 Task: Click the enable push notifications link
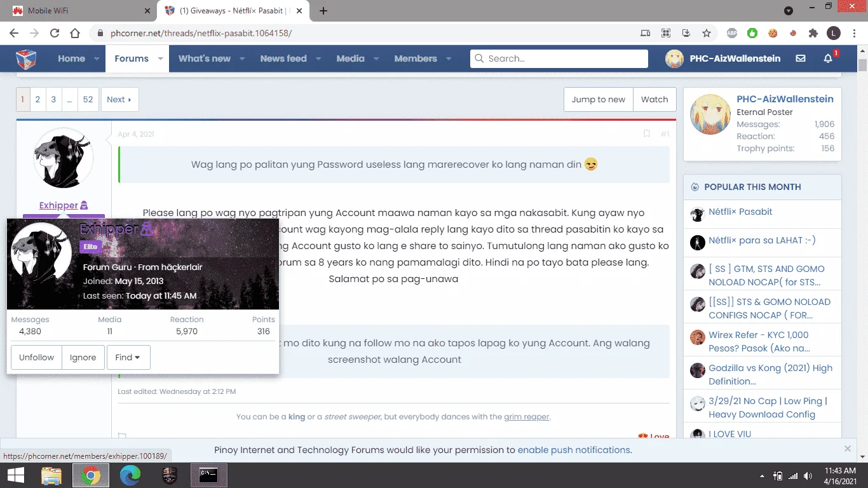tap(574, 450)
